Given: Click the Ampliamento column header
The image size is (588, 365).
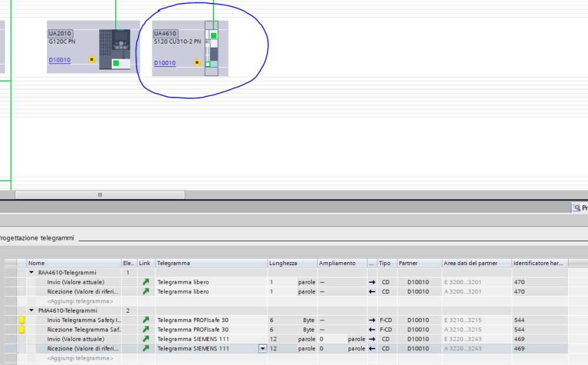Looking at the screenshot, I should tap(342, 263).
